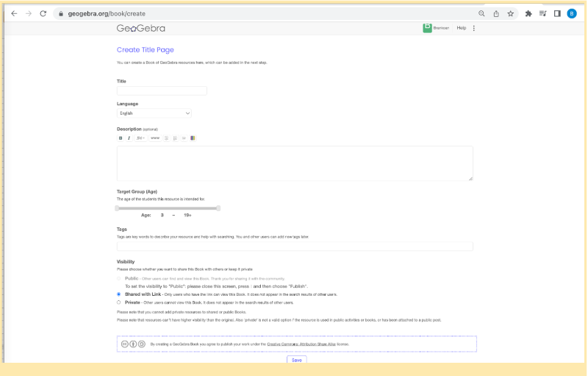The width and height of the screenshot is (588, 376).
Task: Click the Tags input field
Action: 295,246
